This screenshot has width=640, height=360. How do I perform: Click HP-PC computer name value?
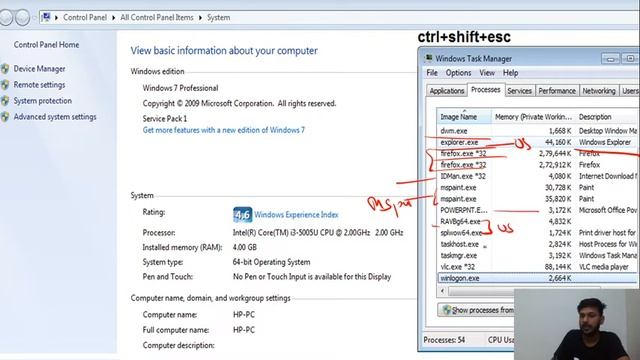pyautogui.click(x=244, y=315)
